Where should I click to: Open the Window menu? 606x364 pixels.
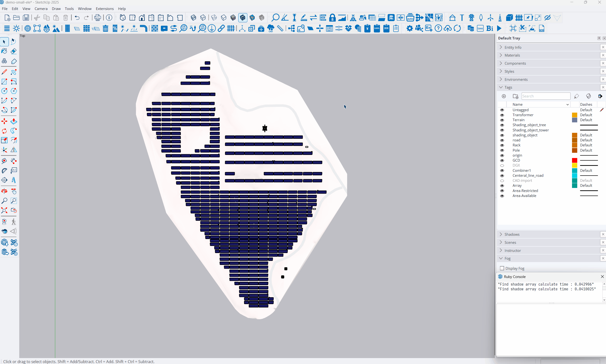(x=85, y=9)
